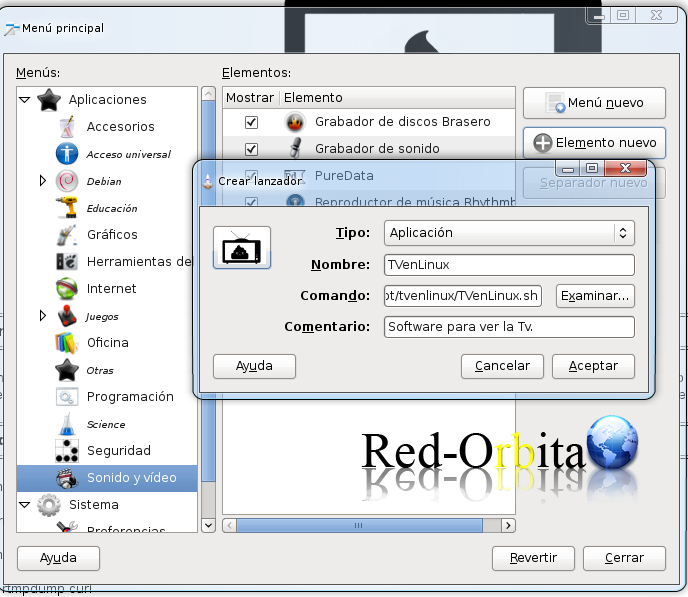Expand the Juegos submenu
The height and width of the screenshot is (597, 688).
[43, 316]
